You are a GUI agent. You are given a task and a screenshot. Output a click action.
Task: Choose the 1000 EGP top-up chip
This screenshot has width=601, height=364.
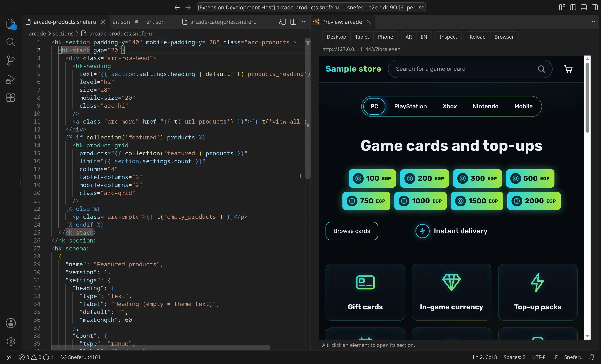420,201
